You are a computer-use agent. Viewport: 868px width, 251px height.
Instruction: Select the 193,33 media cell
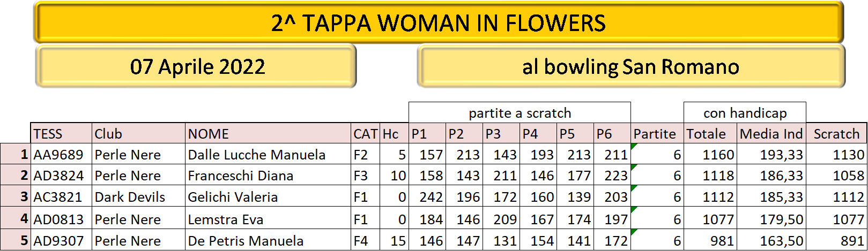(x=771, y=154)
